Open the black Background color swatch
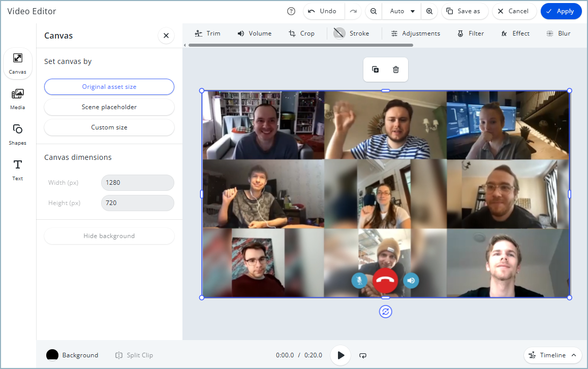 click(52, 355)
